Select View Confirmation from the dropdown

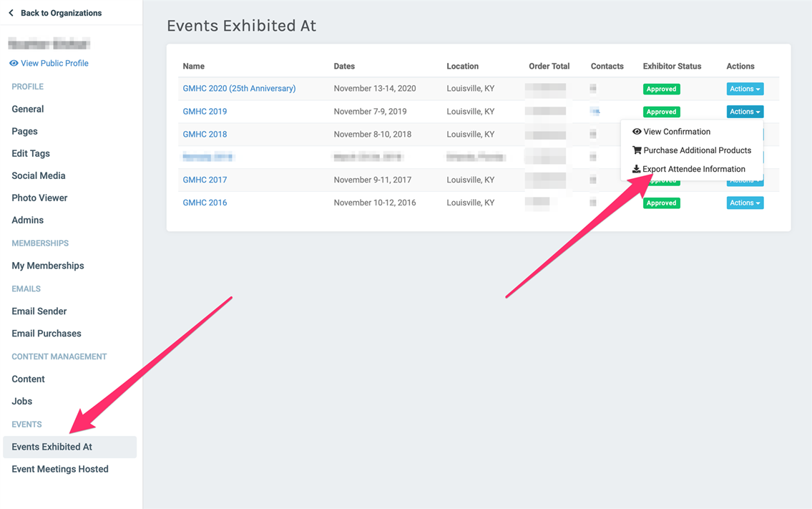(676, 132)
